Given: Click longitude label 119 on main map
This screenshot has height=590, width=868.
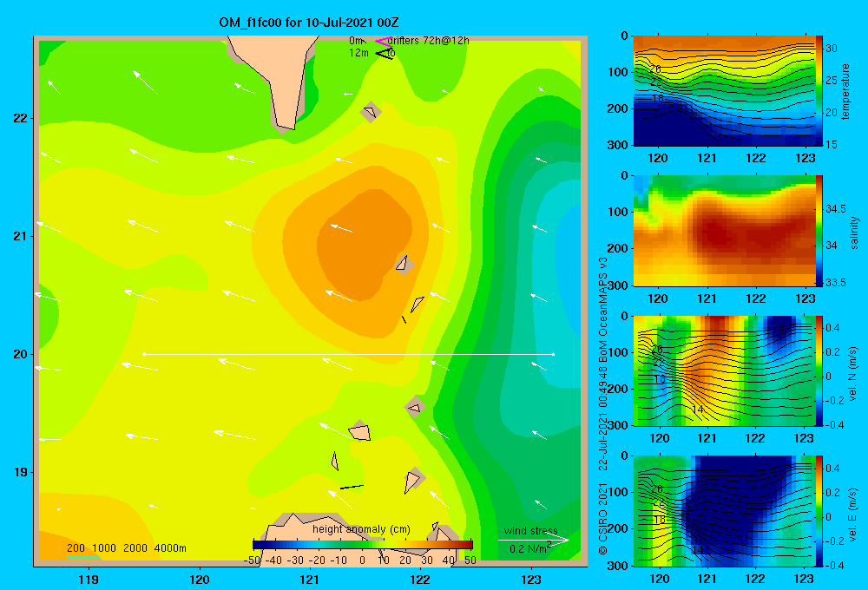Looking at the screenshot, I should [x=89, y=580].
